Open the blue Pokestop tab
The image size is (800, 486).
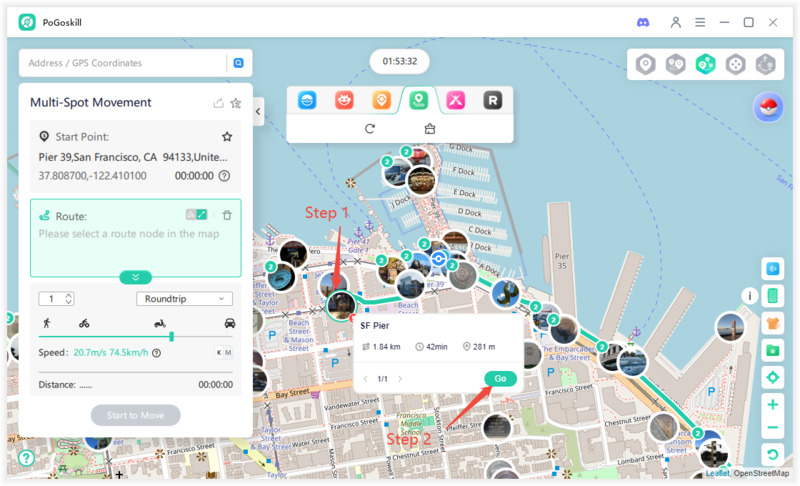click(307, 100)
